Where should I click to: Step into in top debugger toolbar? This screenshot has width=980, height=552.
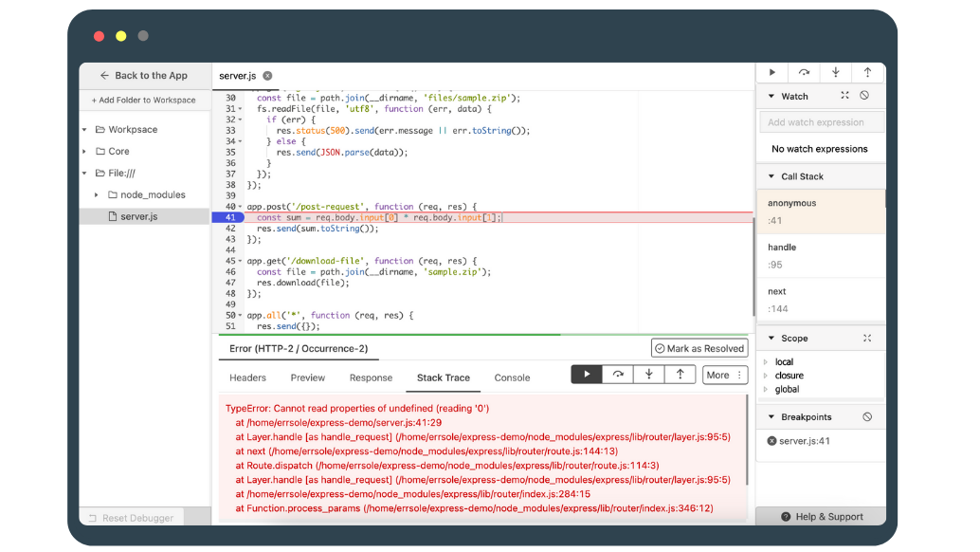(836, 72)
